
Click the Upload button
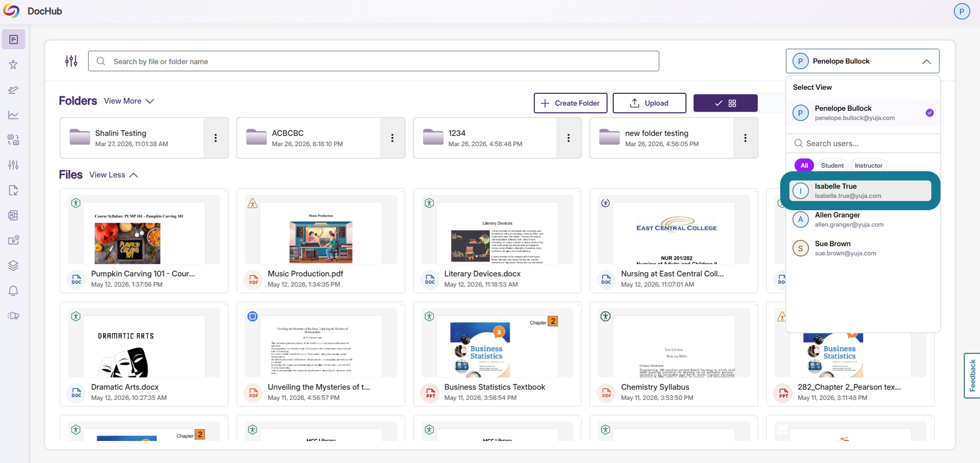[x=650, y=103]
